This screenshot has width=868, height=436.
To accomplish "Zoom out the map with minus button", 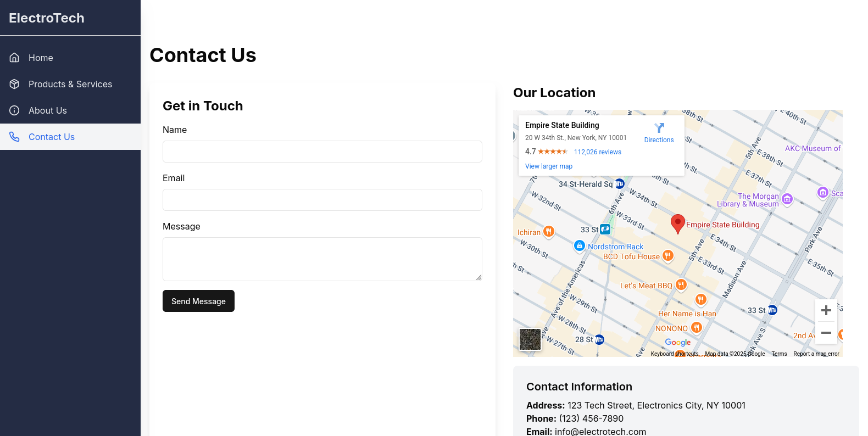I will pyautogui.click(x=826, y=333).
